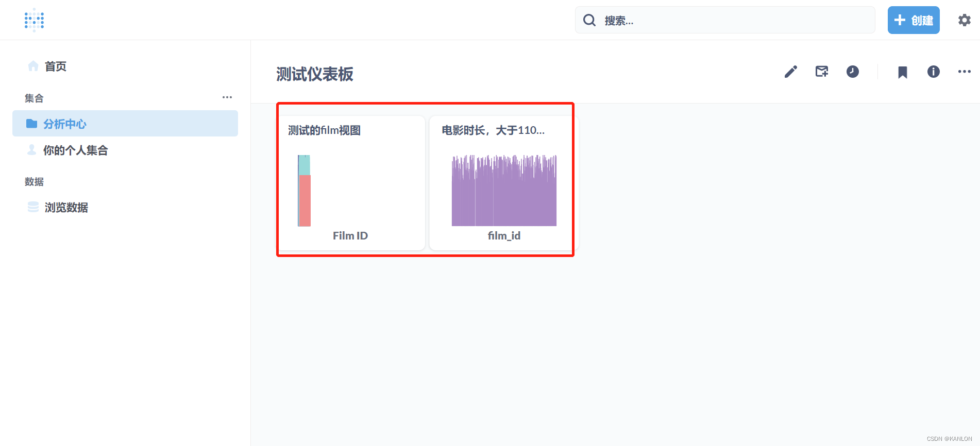Viewport: 980px width, 446px height.
Task: Click the database icon beside 浏览数据
Action: [x=33, y=207]
